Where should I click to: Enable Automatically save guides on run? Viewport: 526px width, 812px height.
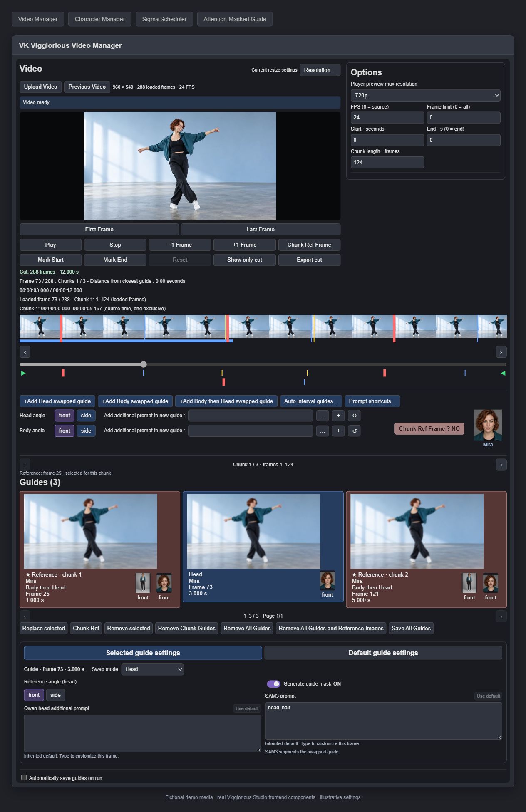click(24, 777)
